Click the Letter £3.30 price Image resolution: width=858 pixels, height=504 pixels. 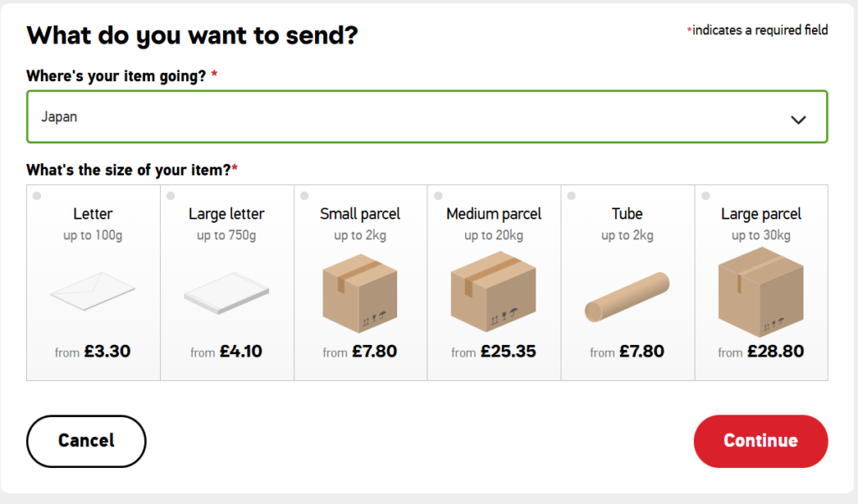(x=107, y=352)
